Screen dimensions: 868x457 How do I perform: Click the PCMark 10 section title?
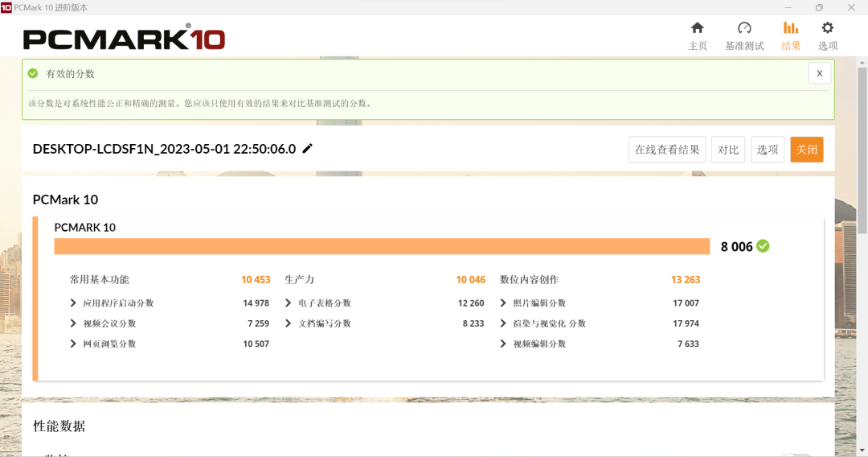coord(65,200)
